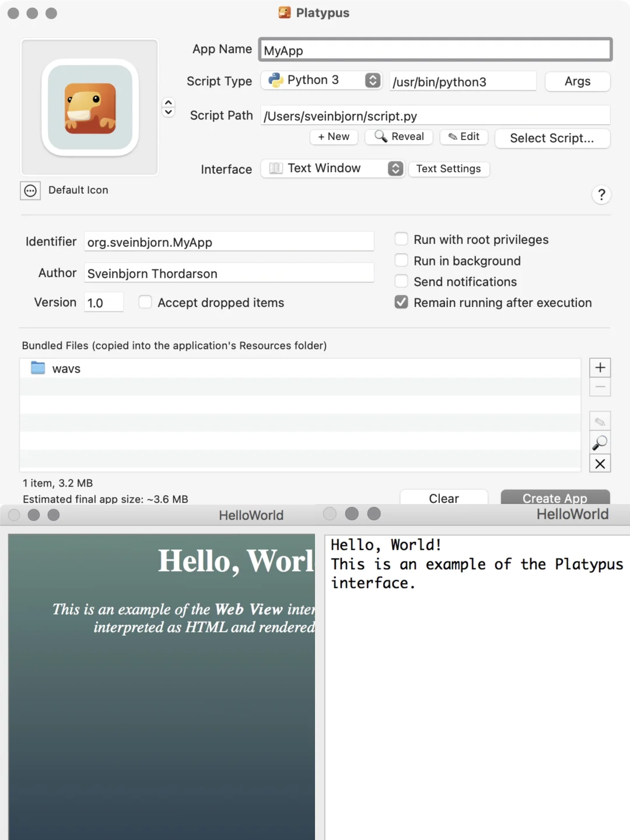
Task: Click Select Script... button
Action: (552, 138)
